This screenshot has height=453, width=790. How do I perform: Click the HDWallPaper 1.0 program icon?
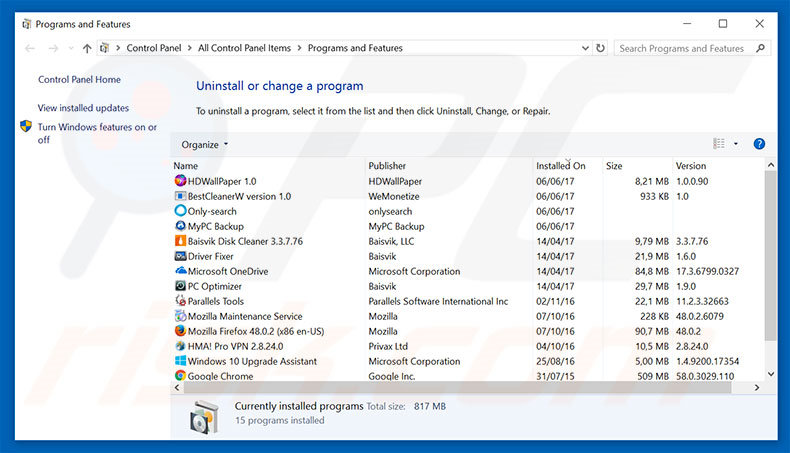click(180, 180)
